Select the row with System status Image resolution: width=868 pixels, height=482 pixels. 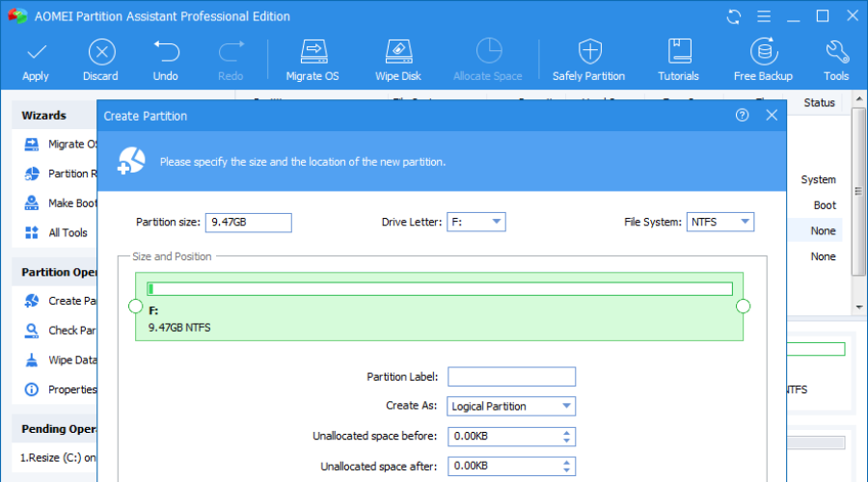pos(818,180)
